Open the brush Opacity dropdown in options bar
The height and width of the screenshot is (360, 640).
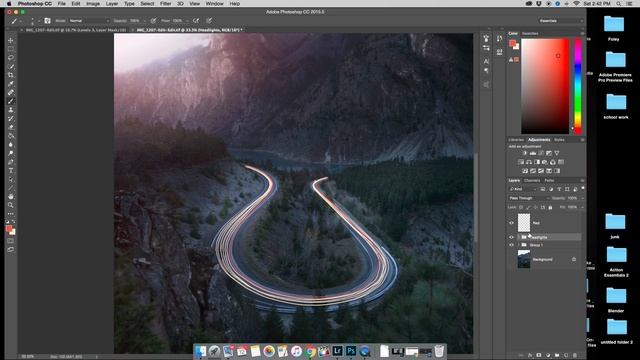coord(144,20)
